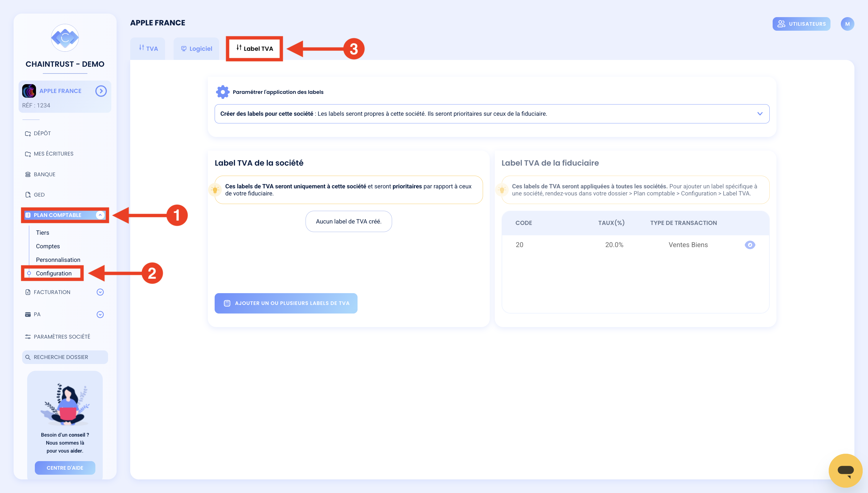Click the monitor icon on Logiciel tab
This screenshot has width=868, height=493.
pos(183,48)
